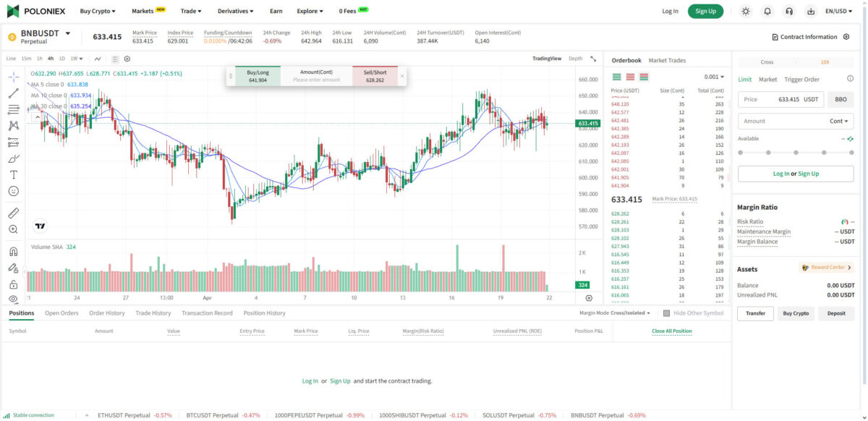The image size is (868, 421).
Task: Select Cross margin mode button
Action: 767,62
